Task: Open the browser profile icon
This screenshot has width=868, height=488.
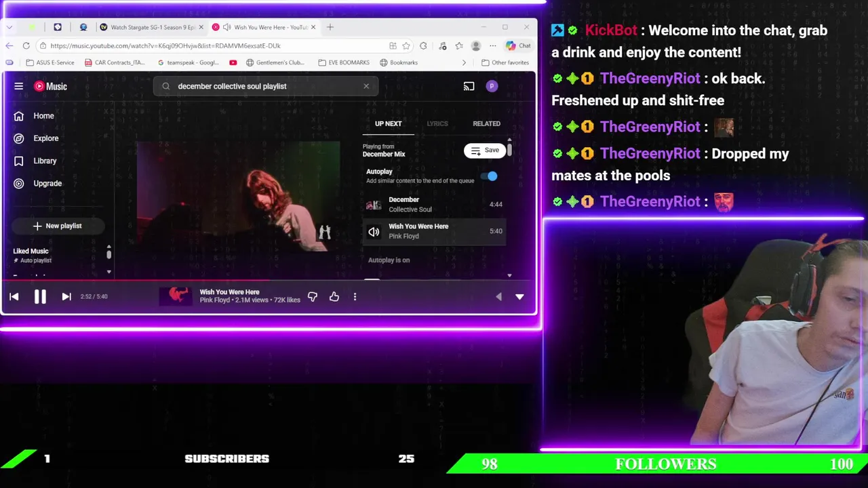Action: (x=476, y=45)
